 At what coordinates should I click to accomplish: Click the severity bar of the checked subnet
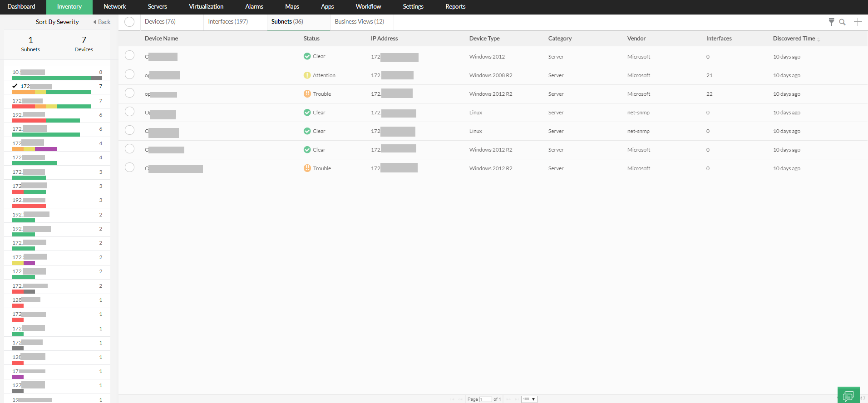[x=52, y=92]
